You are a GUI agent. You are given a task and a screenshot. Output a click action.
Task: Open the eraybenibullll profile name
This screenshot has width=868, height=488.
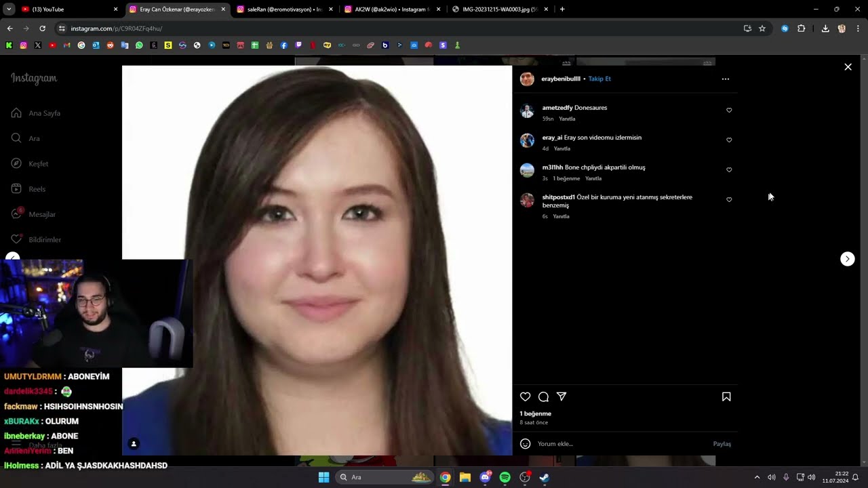pos(561,79)
